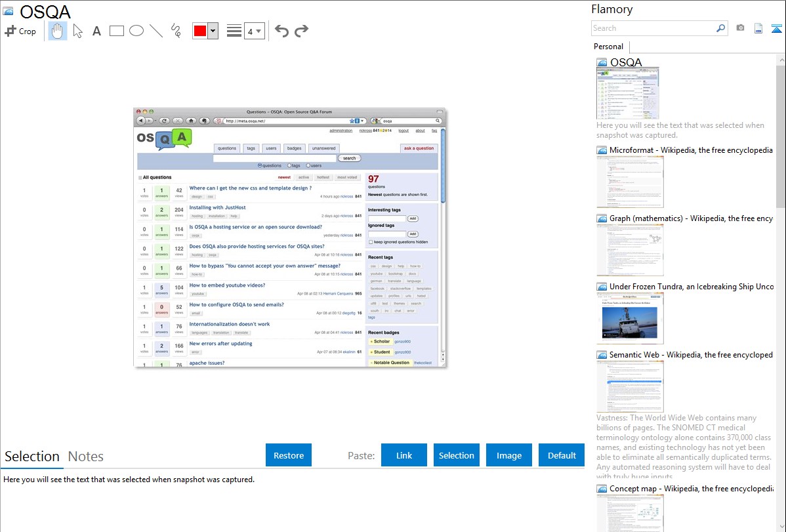Click the magnifier search icon
Image resolution: width=786 pixels, height=532 pixels.
tap(720, 28)
